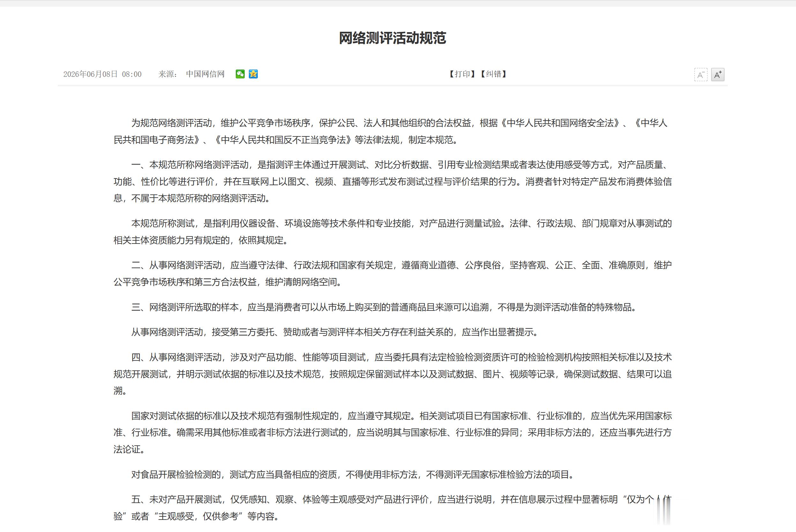Share article via the WeChat icon

click(x=240, y=74)
